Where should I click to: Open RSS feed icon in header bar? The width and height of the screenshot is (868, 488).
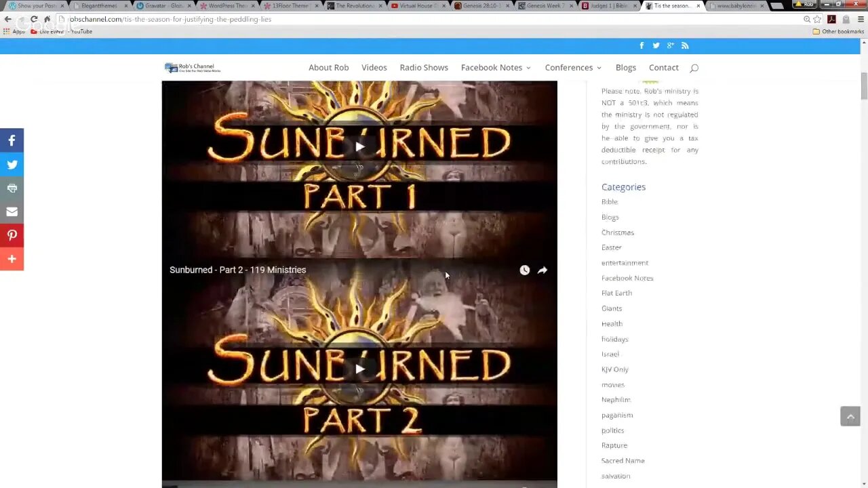point(685,45)
